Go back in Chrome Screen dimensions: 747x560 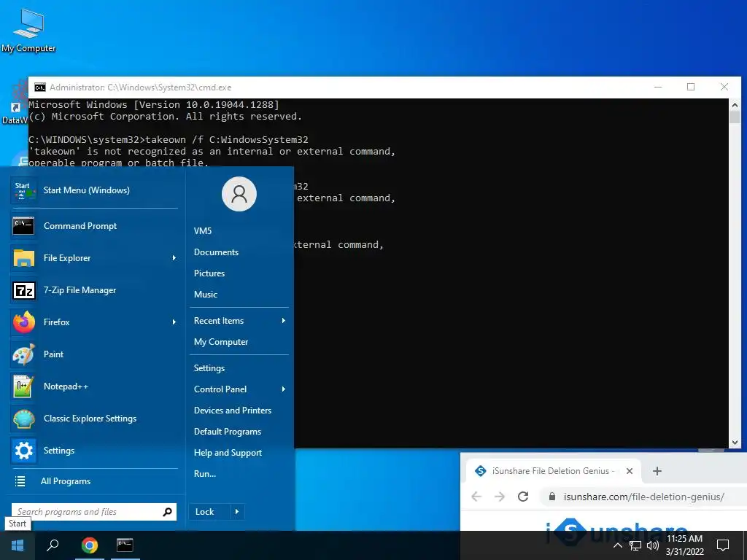pos(476,497)
